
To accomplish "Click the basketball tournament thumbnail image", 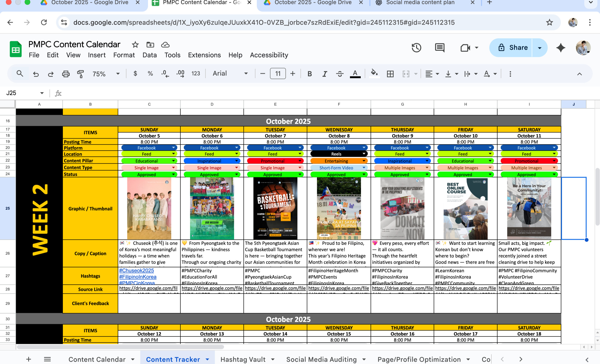I will [x=275, y=208].
